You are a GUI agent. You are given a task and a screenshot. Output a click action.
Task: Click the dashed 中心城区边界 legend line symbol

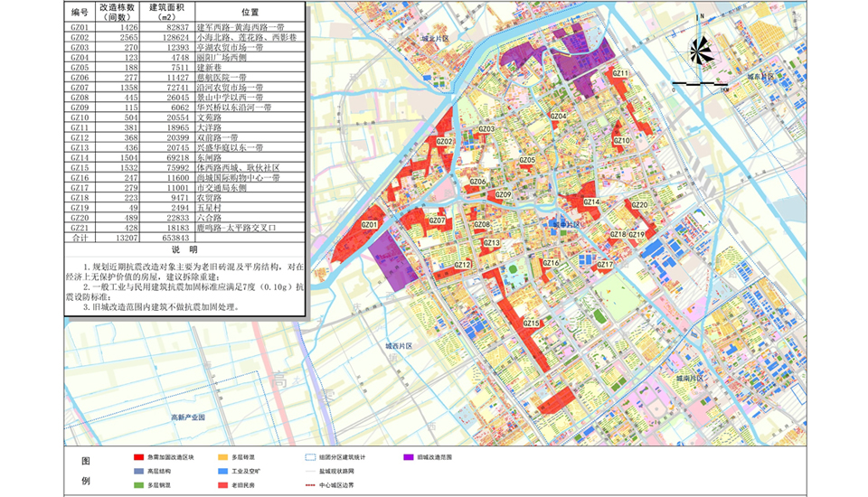click(x=309, y=485)
